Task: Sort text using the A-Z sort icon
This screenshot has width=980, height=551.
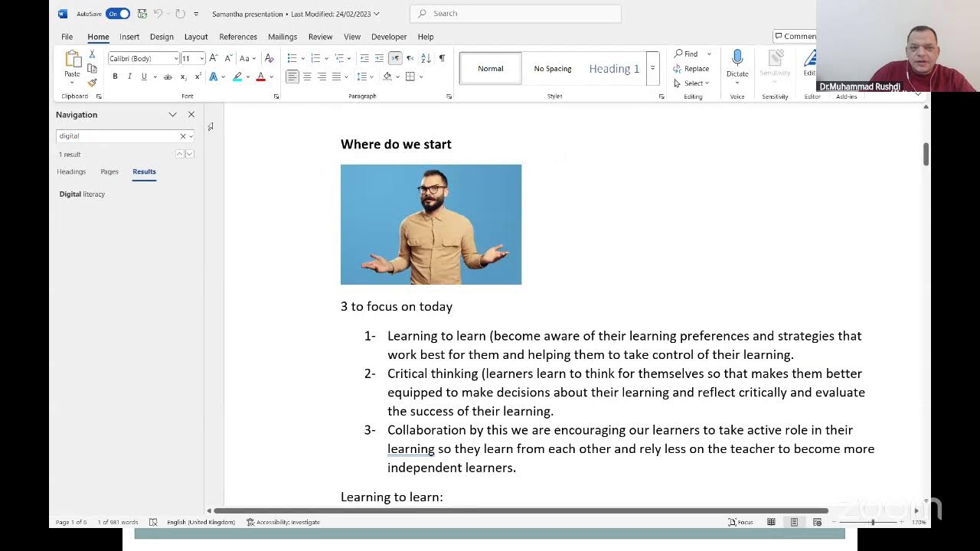Action: (x=426, y=58)
